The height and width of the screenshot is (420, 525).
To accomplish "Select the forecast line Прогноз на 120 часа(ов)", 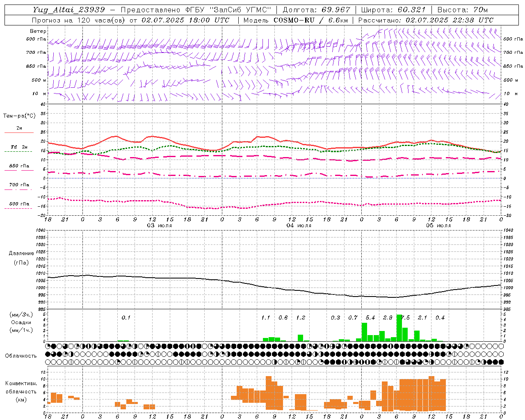I will pyautogui.click(x=78, y=20).
